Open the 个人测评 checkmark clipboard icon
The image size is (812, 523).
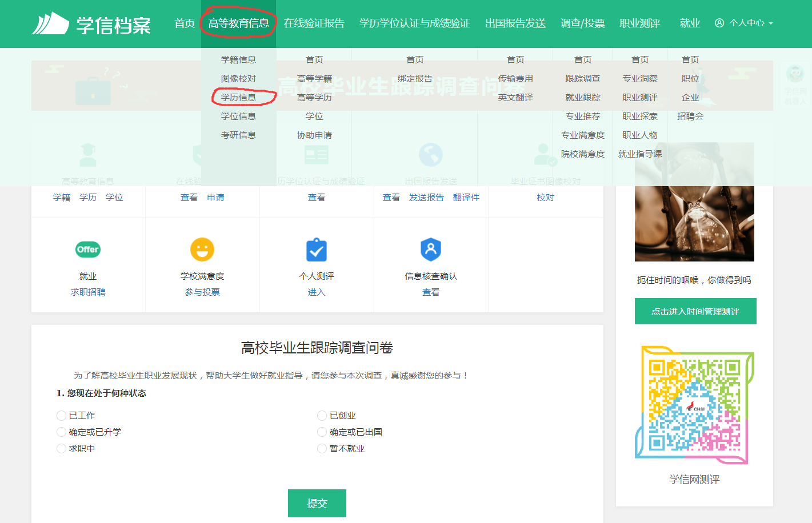317,250
